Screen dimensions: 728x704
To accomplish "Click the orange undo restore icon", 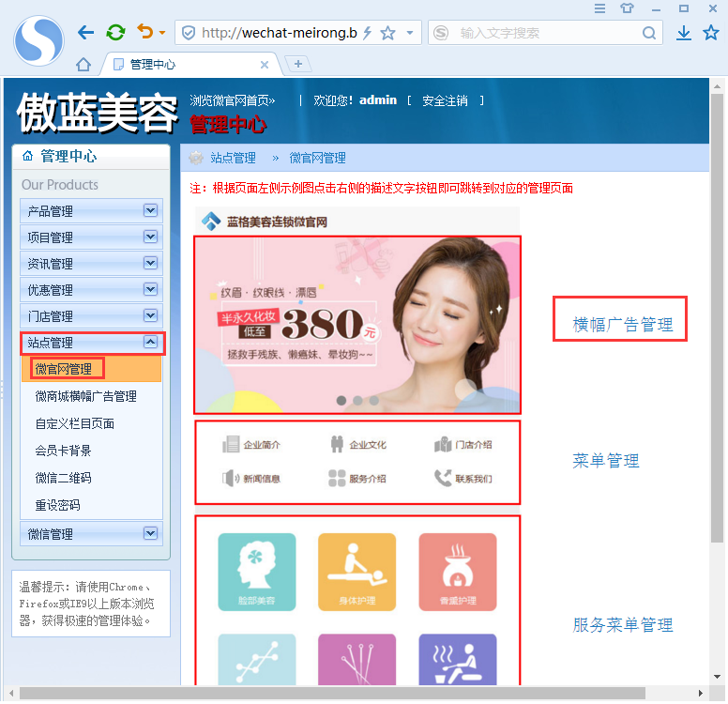I will click(144, 32).
